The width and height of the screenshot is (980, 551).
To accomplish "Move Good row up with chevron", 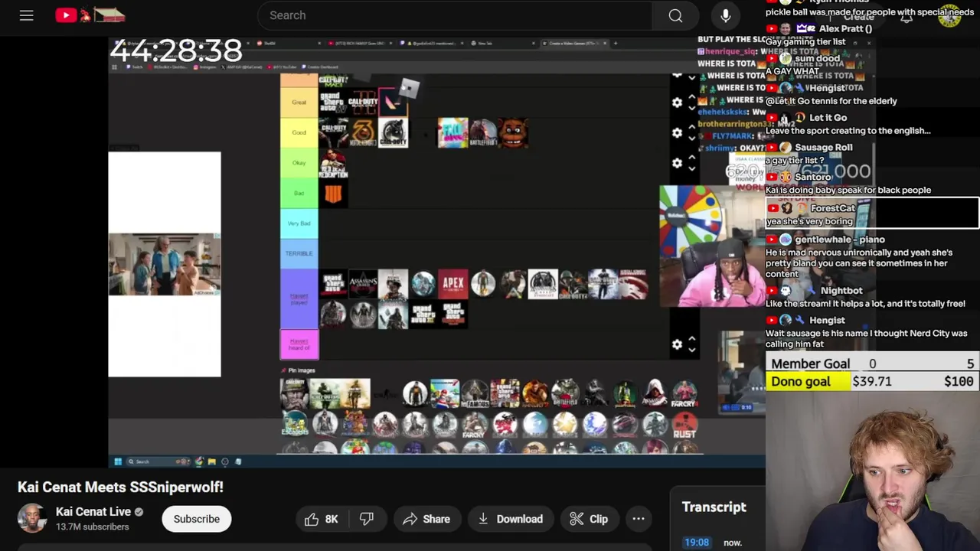I will click(692, 127).
